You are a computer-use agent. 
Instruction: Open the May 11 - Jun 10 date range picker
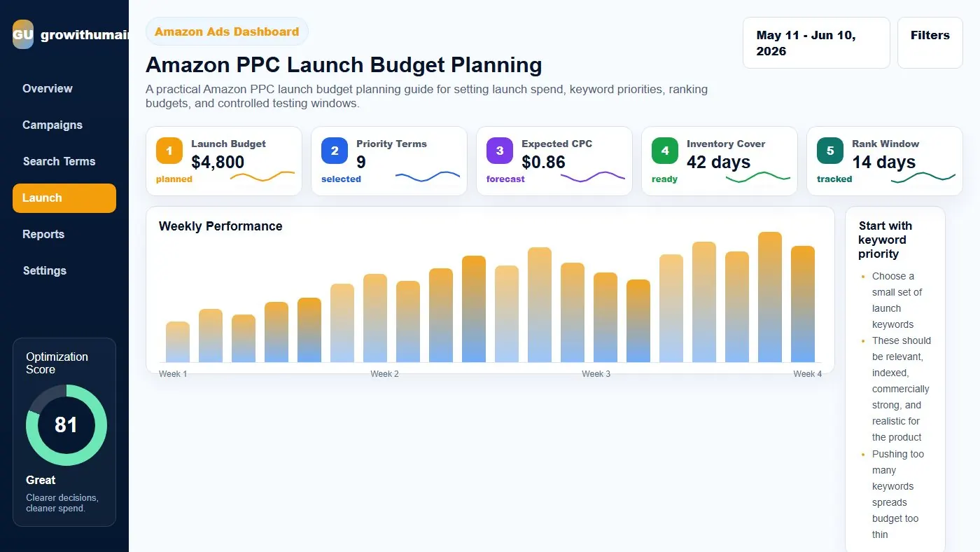(816, 43)
